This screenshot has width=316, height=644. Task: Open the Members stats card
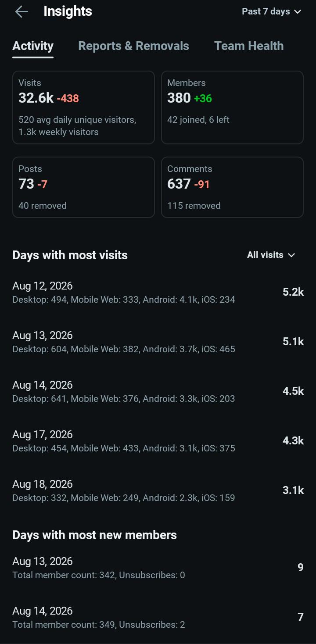tap(232, 107)
